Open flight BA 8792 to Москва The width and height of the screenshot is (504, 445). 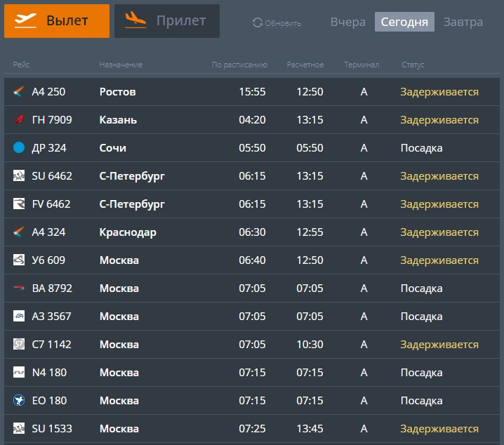pyautogui.click(x=252, y=288)
